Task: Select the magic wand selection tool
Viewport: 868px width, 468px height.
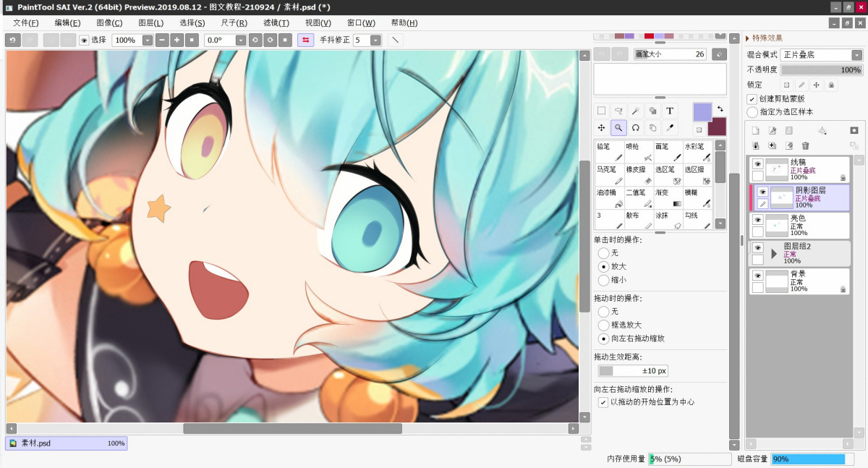Action: pos(636,111)
